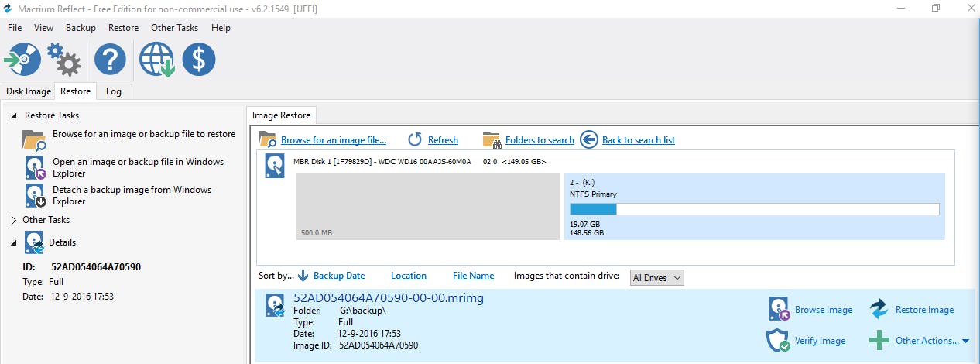Screen dimensions: 980x364
Task: Select the Image Restore tab
Action: pos(281,115)
